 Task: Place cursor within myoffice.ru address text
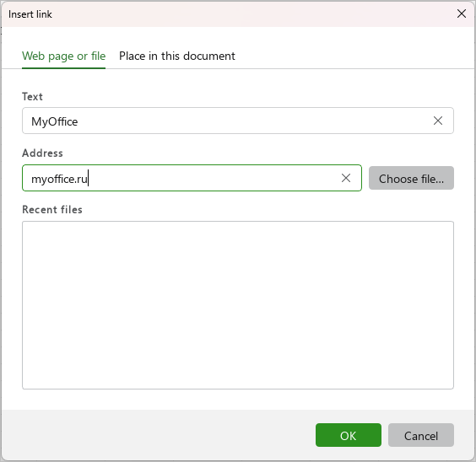tap(59, 179)
